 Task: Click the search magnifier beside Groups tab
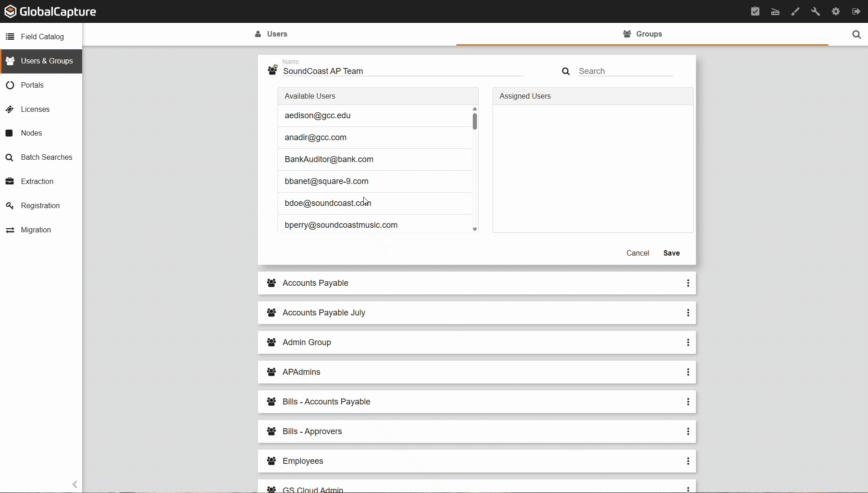(x=857, y=34)
